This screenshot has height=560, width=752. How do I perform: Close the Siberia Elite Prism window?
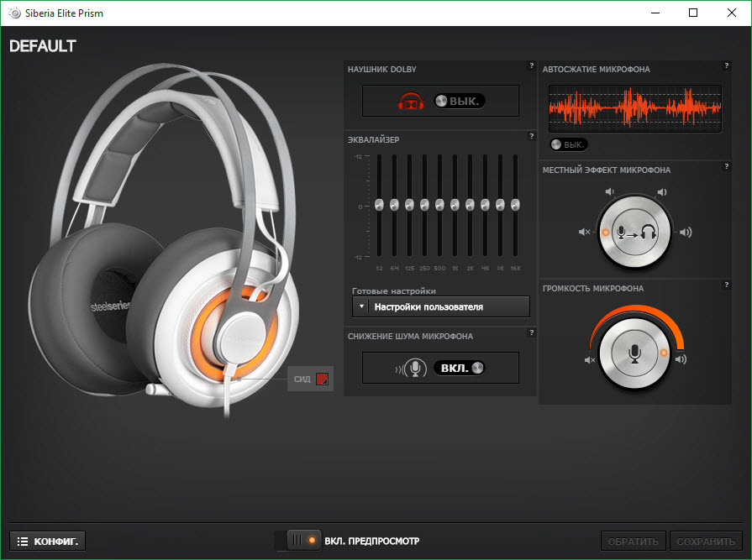(731, 13)
